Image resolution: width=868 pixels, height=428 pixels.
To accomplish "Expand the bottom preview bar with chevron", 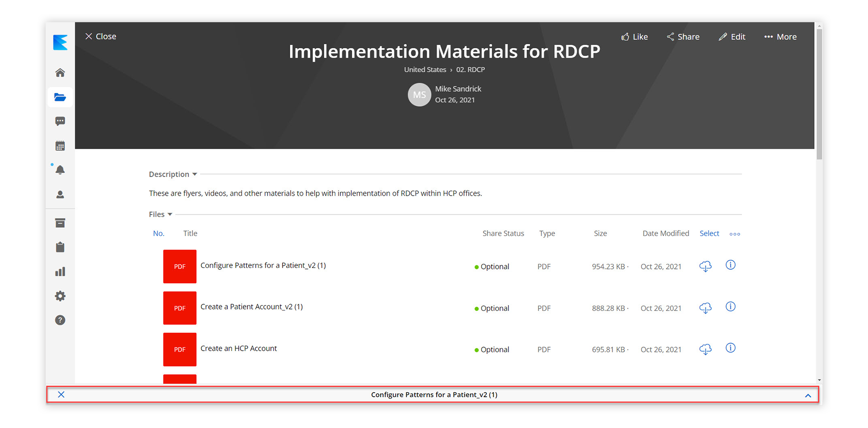I will [808, 395].
